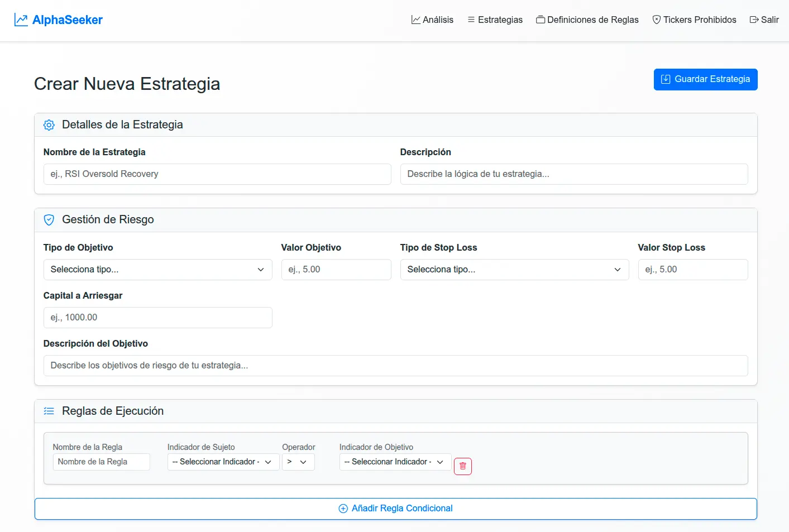This screenshot has height=532, width=789.
Task: Click the gear icon beside Detalles de la Estrategia
Action: pyautogui.click(x=49, y=125)
